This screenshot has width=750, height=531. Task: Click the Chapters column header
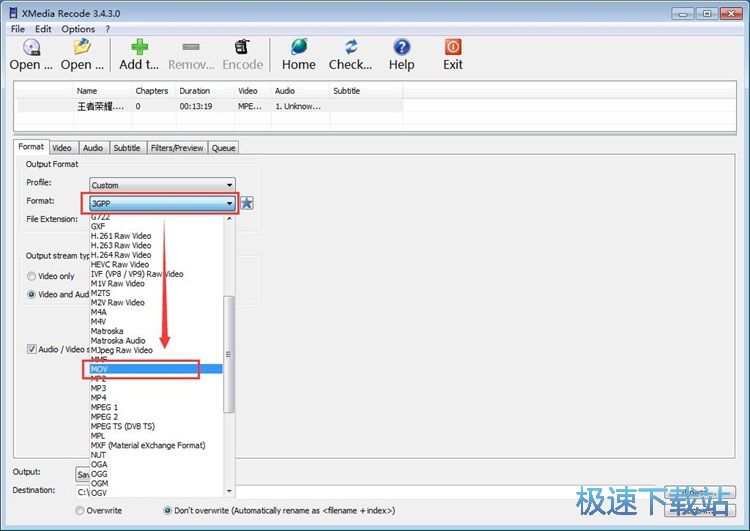coord(154,91)
